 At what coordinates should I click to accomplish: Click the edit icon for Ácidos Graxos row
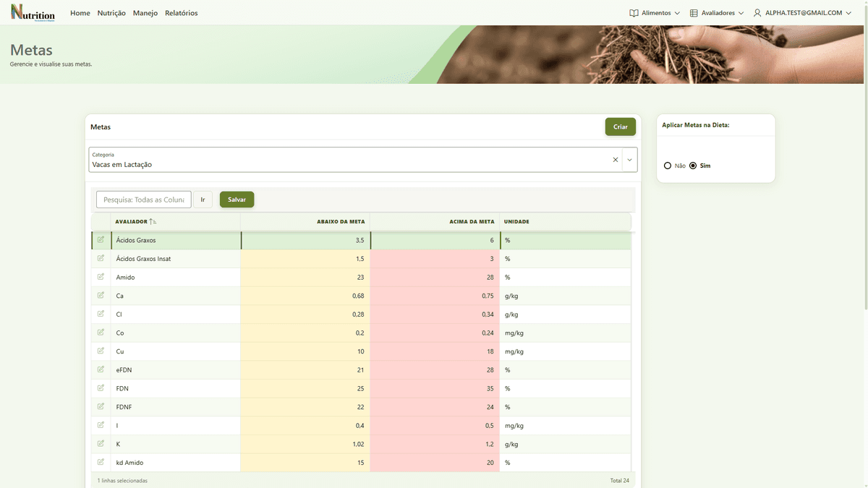(x=101, y=239)
